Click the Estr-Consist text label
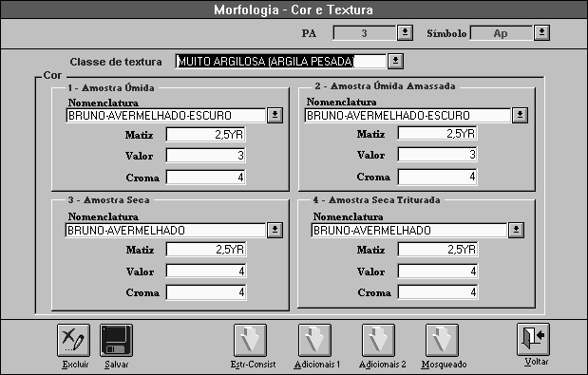This screenshot has height=375, width=588. pyautogui.click(x=253, y=365)
